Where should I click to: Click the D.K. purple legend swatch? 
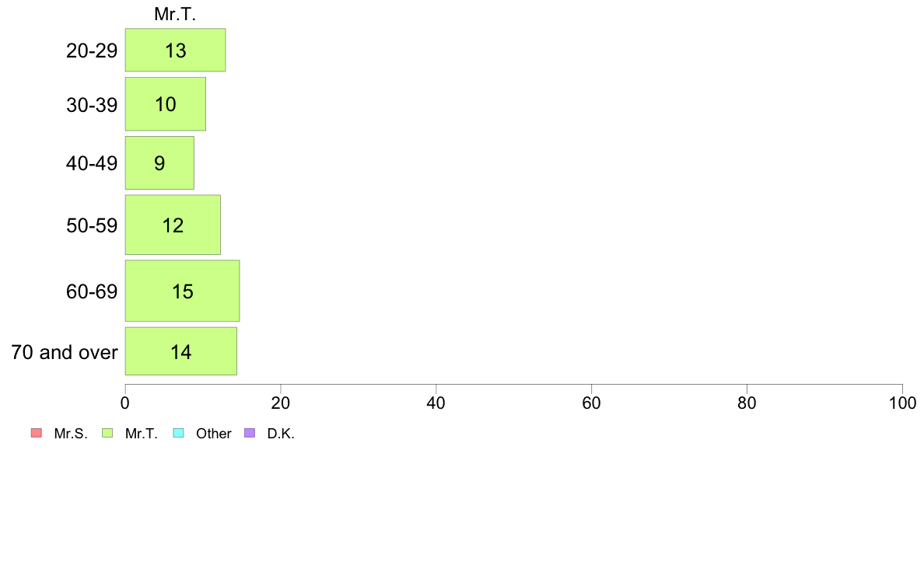click(x=249, y=433)
